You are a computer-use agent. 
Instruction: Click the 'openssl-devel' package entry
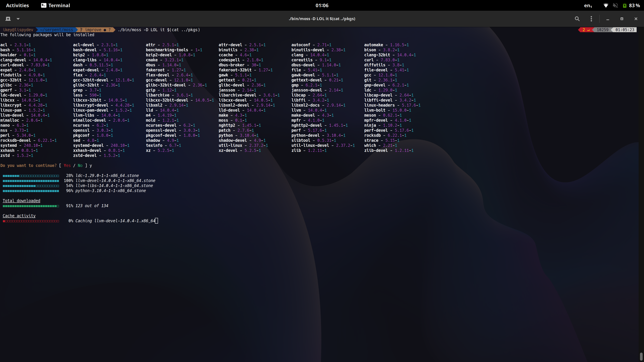coord(173,130)
